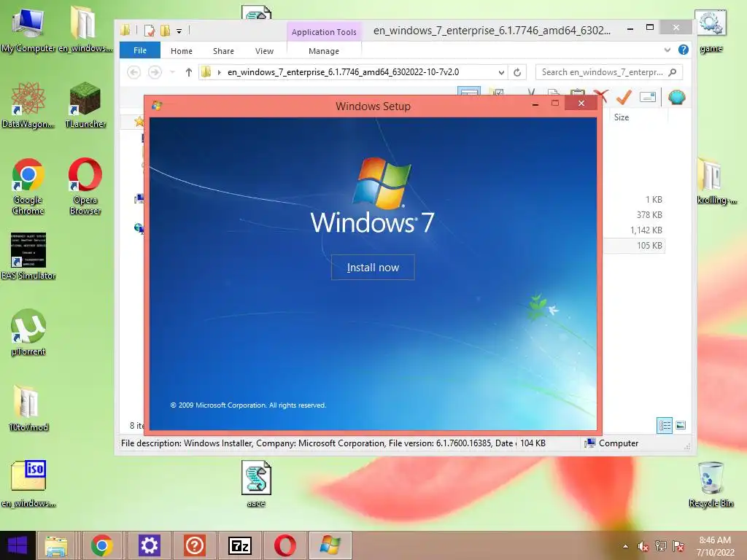Switch Explorer to details view icon
The height and width of the screenshot is (560, 747).
pyautogui.click(x=665, y=425)
